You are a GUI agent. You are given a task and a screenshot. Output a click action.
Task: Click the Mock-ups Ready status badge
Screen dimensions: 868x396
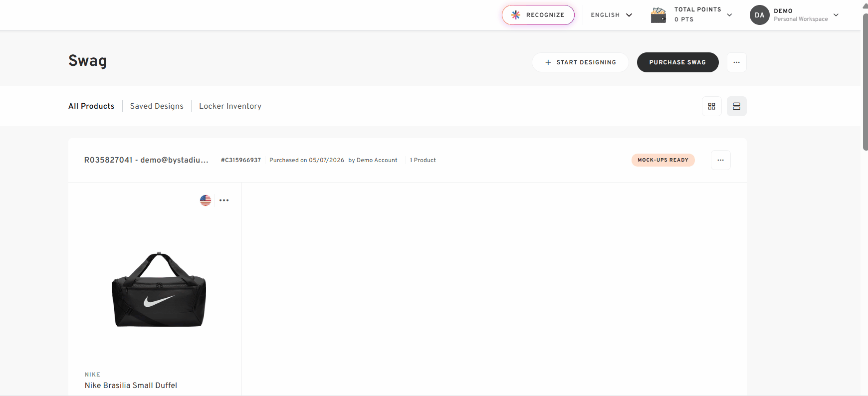[x=663, y=160]
